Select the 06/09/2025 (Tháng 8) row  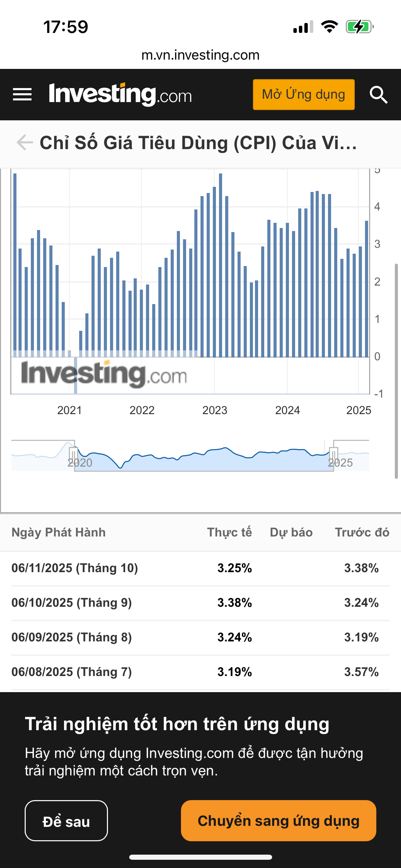pyautogui.click(x=200, y=637)
